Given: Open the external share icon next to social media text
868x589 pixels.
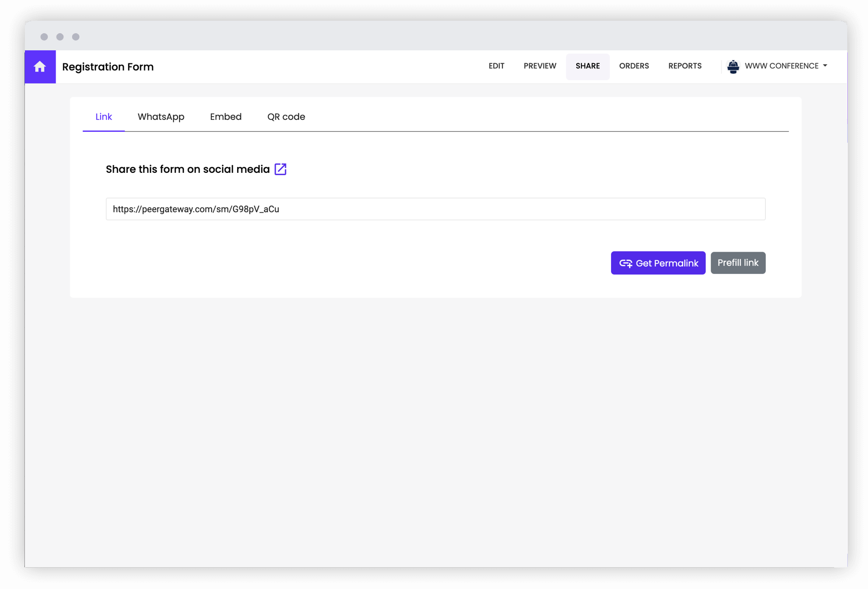Looking at the screenshot, I should click(280, 169).
